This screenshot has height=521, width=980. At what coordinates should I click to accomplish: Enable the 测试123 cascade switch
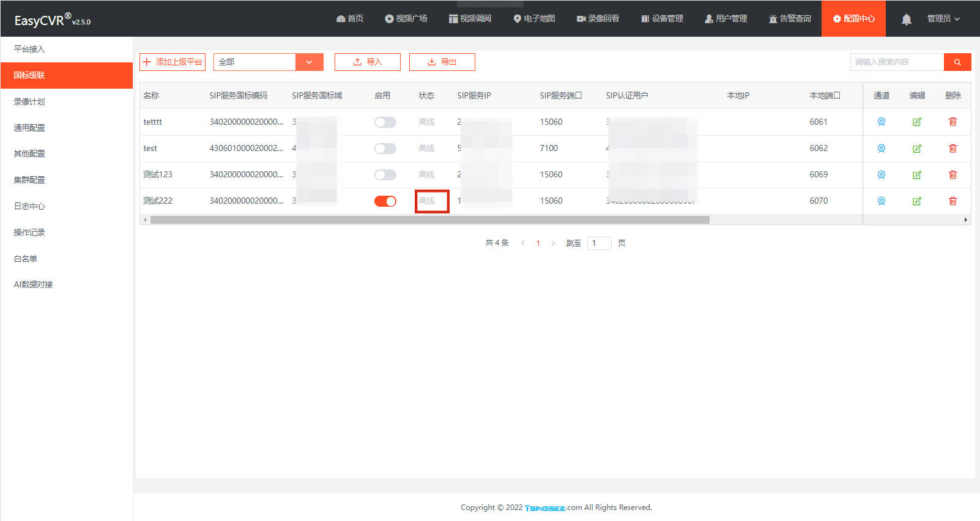pos(385,175)
